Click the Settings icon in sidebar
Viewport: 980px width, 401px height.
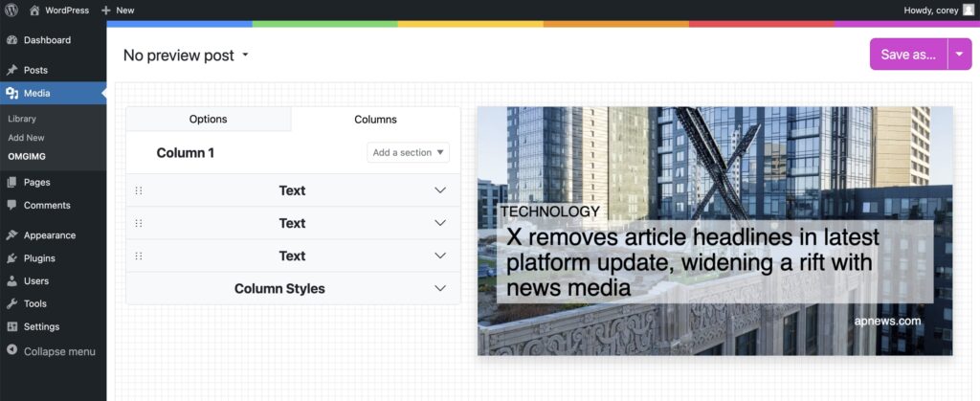point(11,326)
